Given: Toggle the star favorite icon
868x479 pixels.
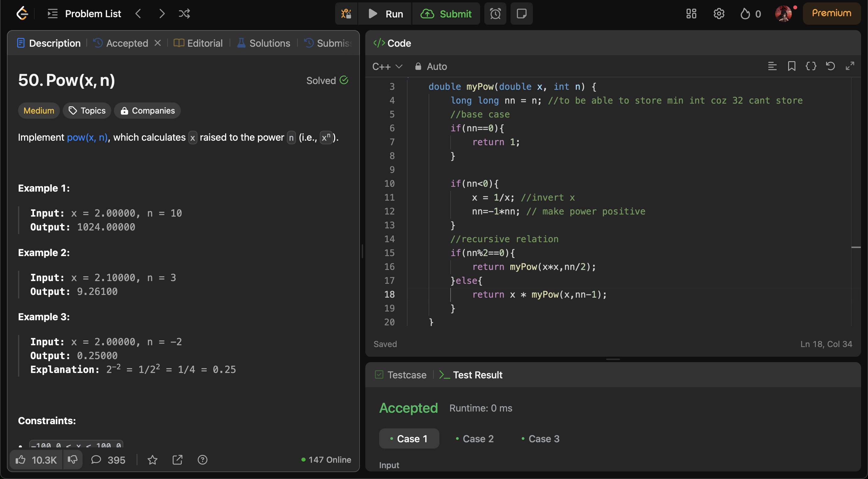Looking at the screenshot, I should point(152,460).
